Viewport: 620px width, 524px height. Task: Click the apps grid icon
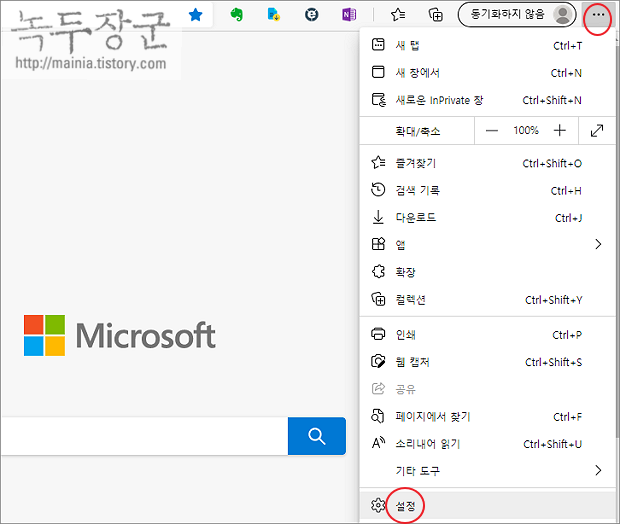378,244
